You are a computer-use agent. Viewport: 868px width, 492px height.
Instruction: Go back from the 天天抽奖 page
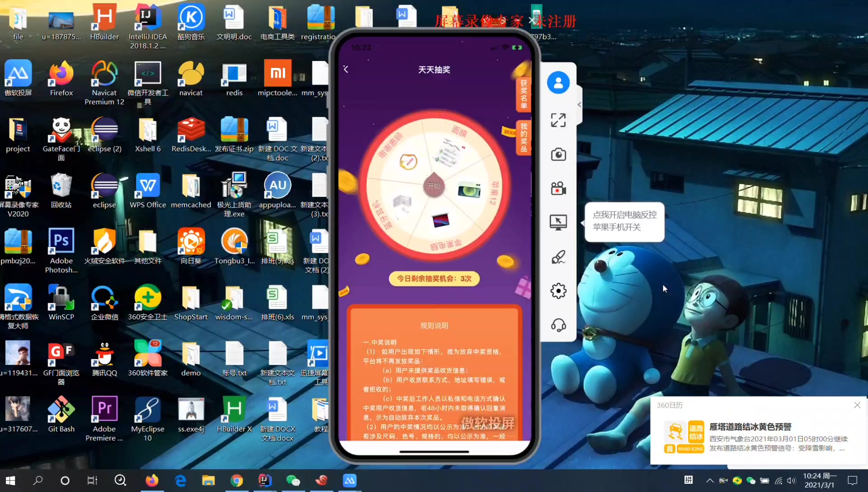click(346, 69)
